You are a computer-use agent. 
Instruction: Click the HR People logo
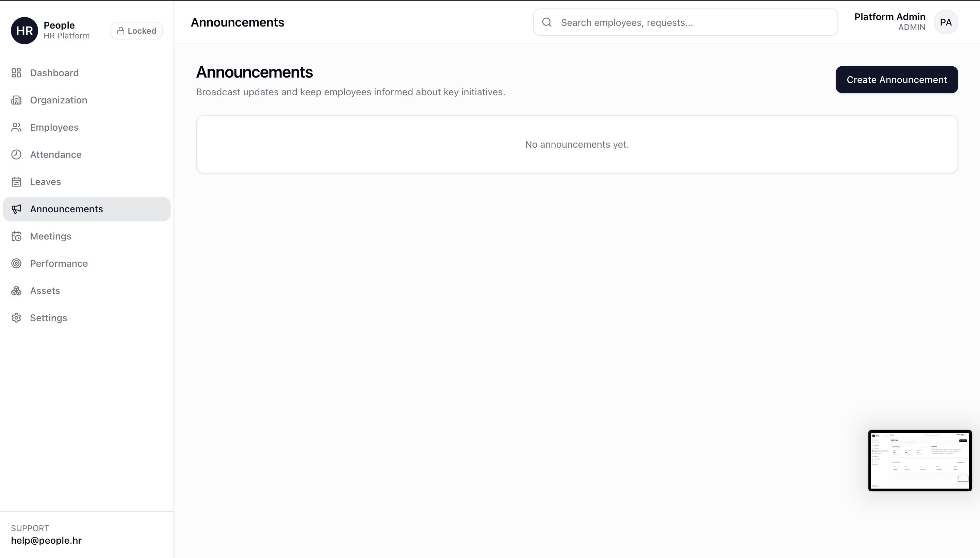(x=24, y=31)
